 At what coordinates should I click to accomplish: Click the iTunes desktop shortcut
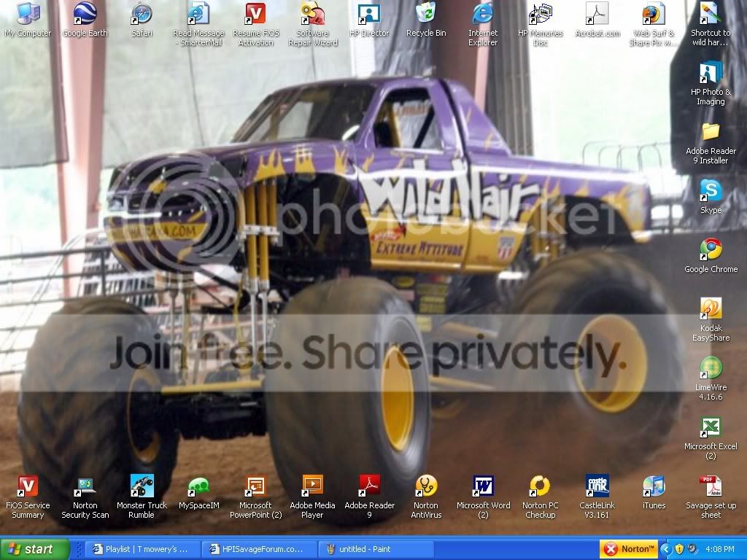tap(654, 492)
